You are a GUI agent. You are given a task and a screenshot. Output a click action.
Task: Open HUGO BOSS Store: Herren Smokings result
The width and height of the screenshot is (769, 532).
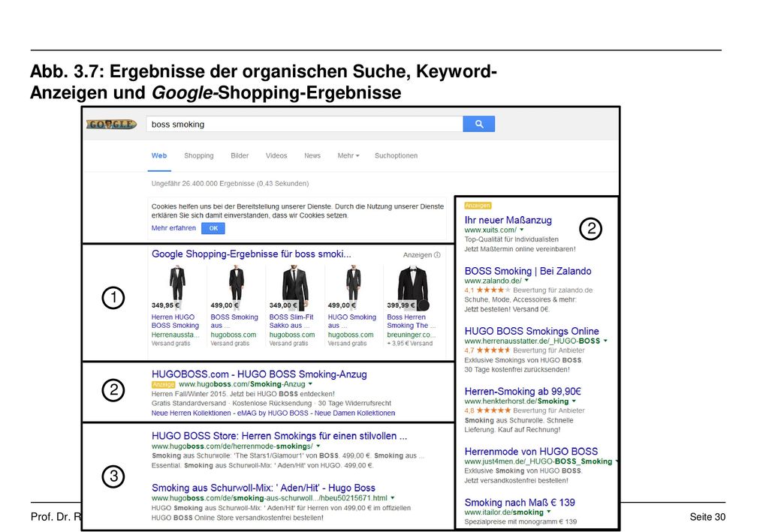279,436
